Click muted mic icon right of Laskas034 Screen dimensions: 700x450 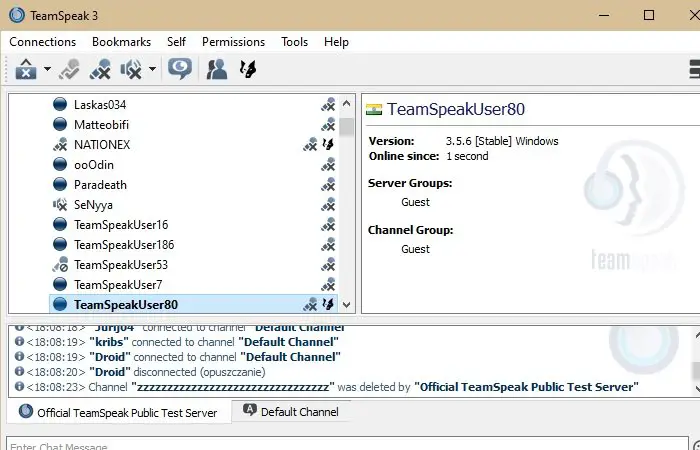(328, 104)
